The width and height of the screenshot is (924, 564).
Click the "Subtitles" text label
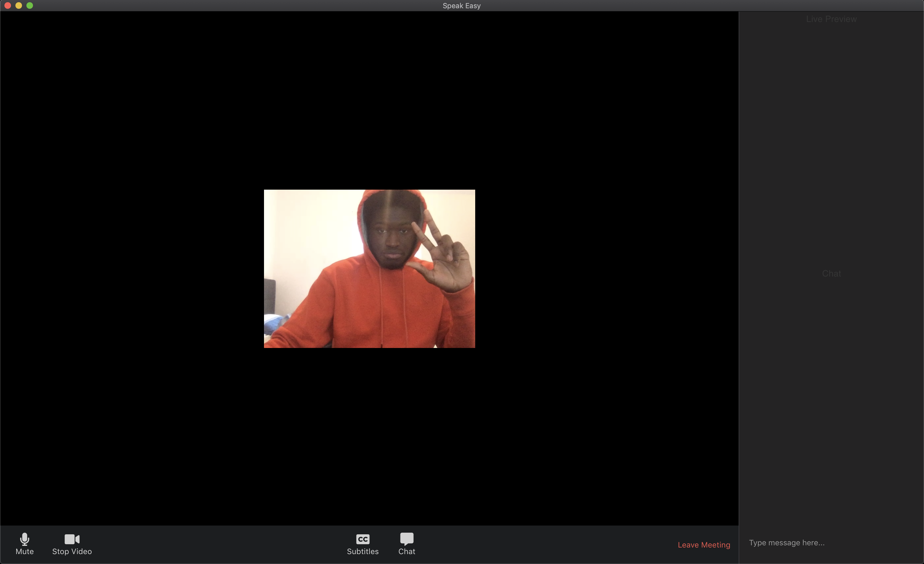click(363, 551)
